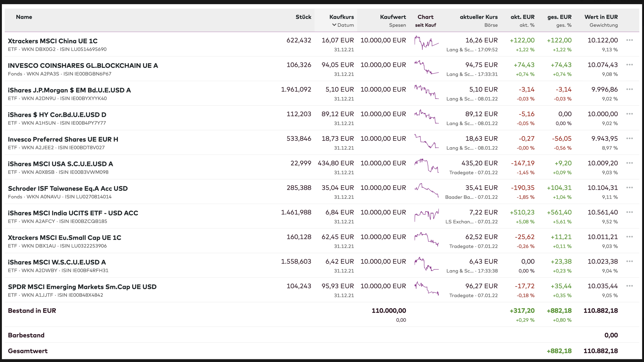Open Xtrackers MSCI China UE 1C link
This screenshot has height=362, width=644.
click(x=52, y=41)
